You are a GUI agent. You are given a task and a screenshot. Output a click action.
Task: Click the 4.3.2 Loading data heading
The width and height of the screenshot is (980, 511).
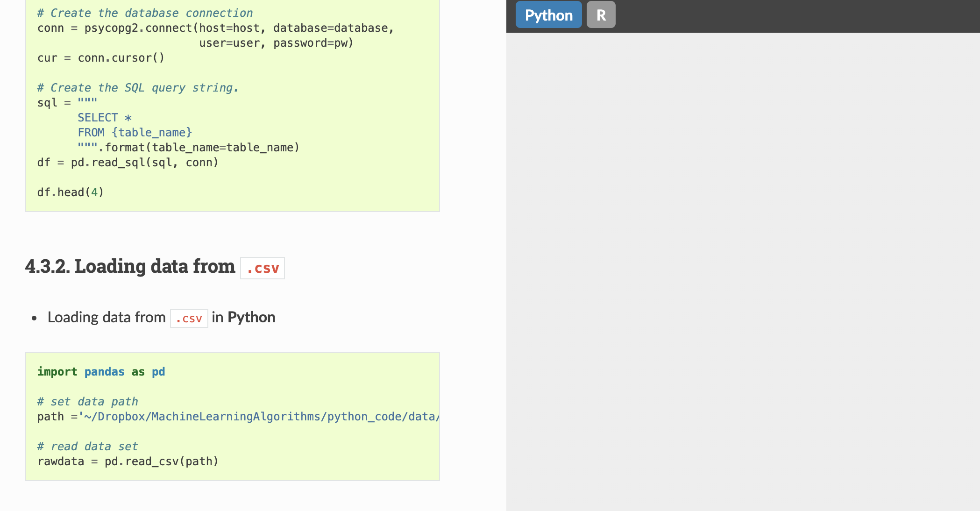click(x=155, y=267)
